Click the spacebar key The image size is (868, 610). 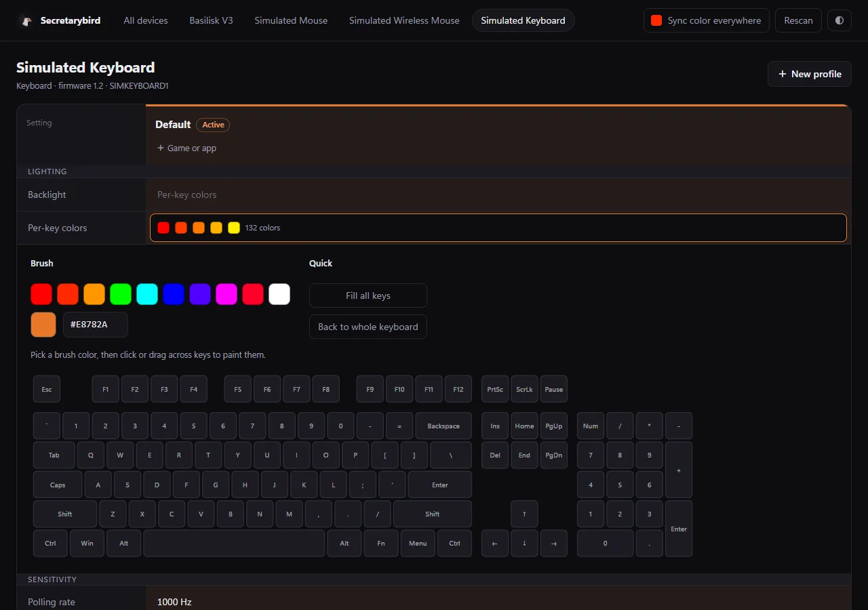click(x=234, y=543)
